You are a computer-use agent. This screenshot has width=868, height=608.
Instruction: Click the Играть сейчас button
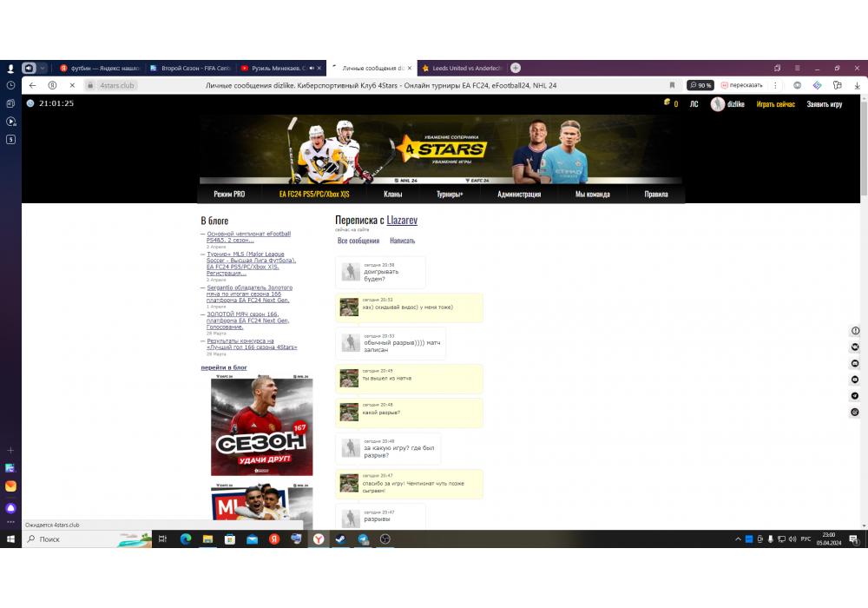tap(775, 104)
